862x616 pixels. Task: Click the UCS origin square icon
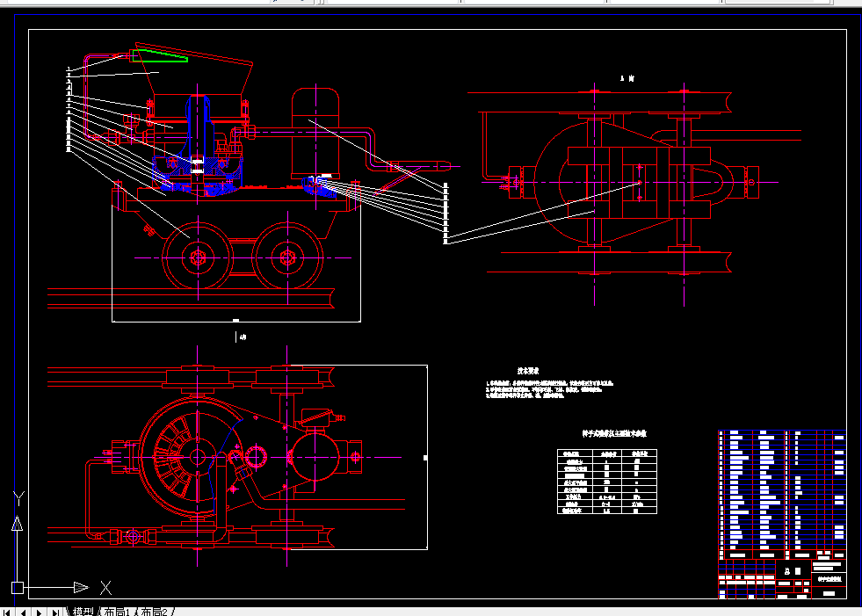tap(17, 587)
